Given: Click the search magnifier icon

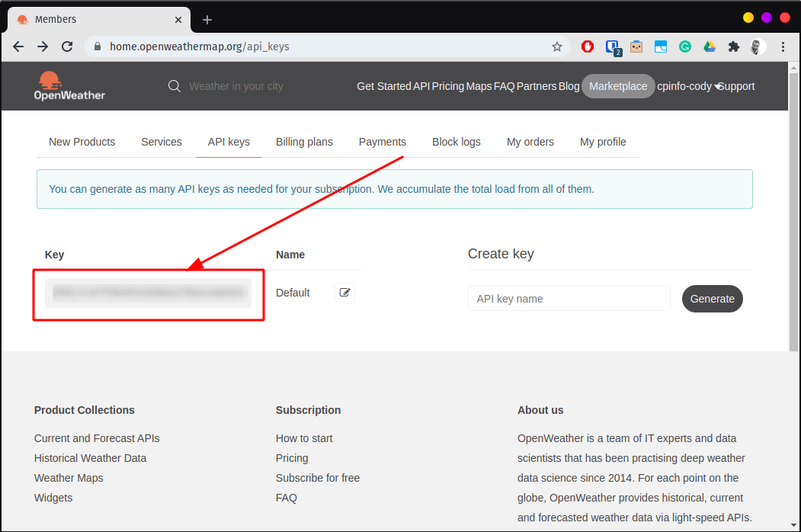Looking at the screenshot, I should point(175,86).
